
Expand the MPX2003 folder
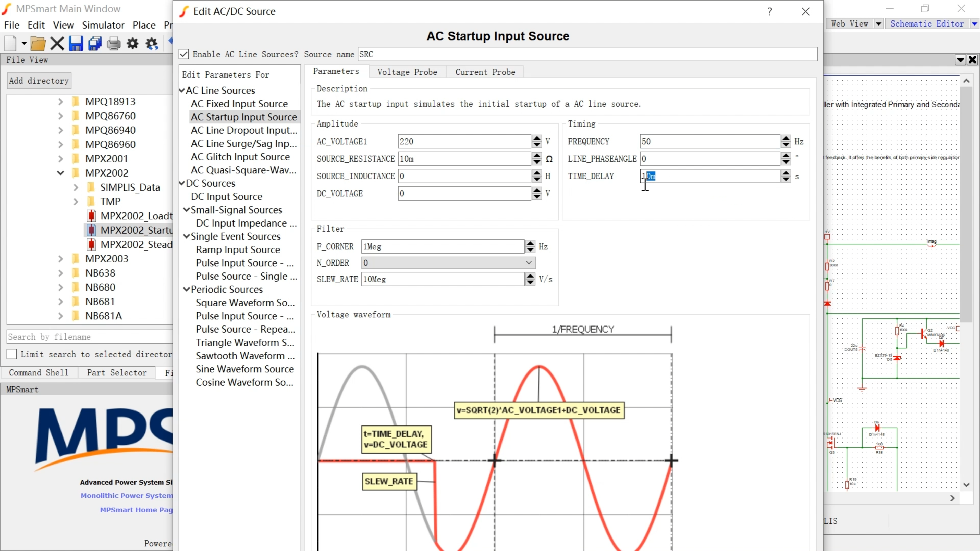pos(60,259)
